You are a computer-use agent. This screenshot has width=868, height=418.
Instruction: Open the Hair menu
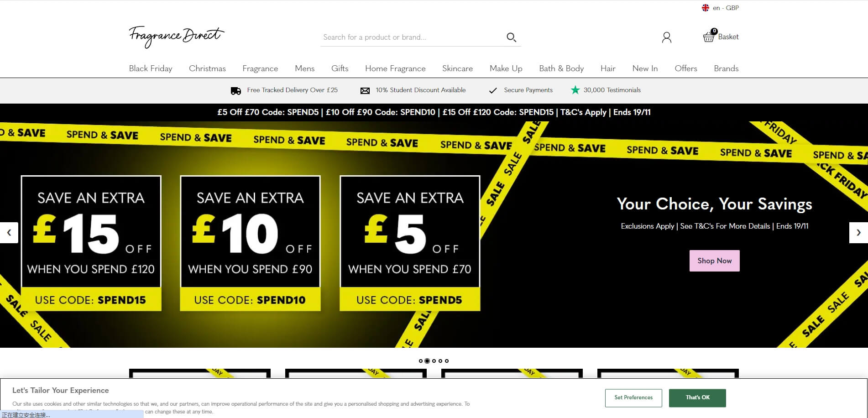coord(608,68)
